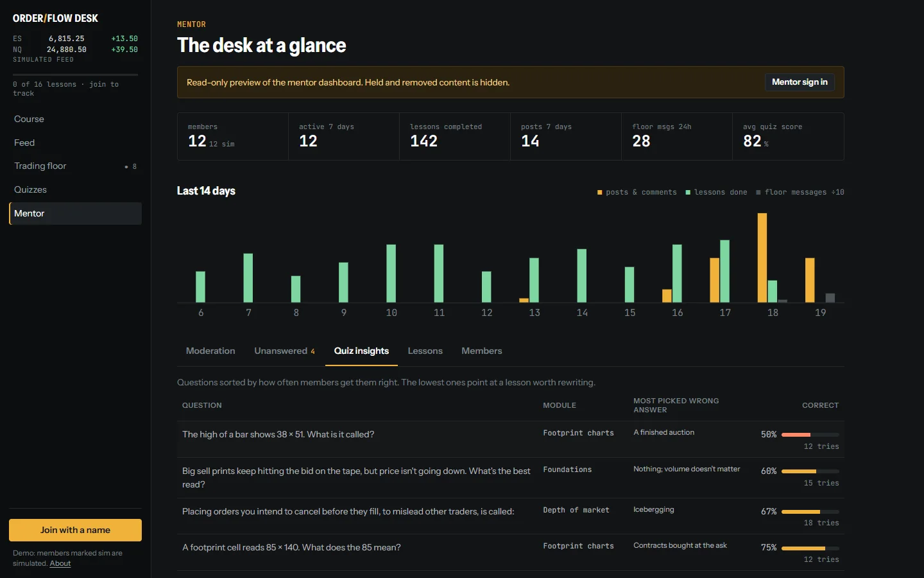The image size is (924, 578).
Task: Click the green lessons done legend swatch
Action: click(x=688, y=192)
